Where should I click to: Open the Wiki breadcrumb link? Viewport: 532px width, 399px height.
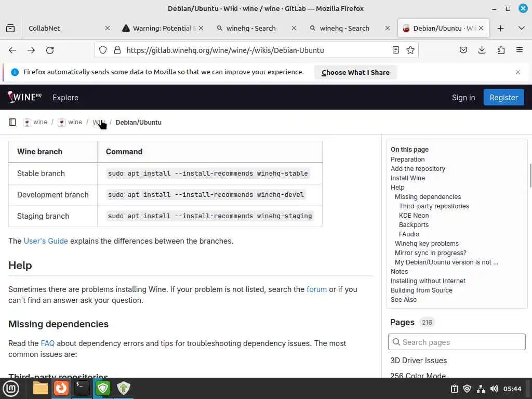[x=99, y=122]
